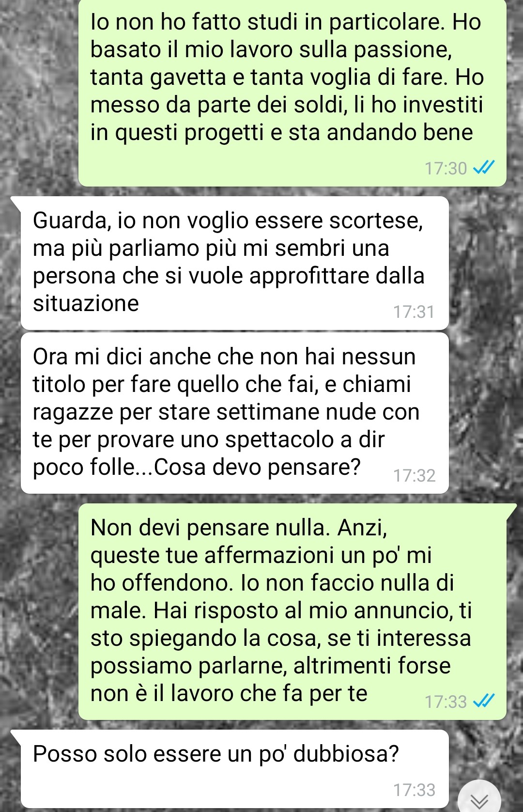Tap the 17:32 timestamp on the received message
523x812 pixels.
tap(414, 475)
